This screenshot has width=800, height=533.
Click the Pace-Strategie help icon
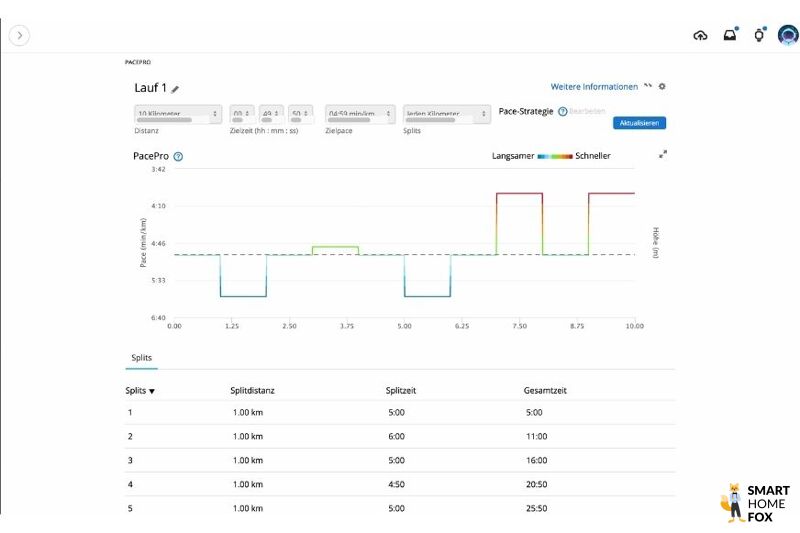pyautogui.click(x=563, y=112)
